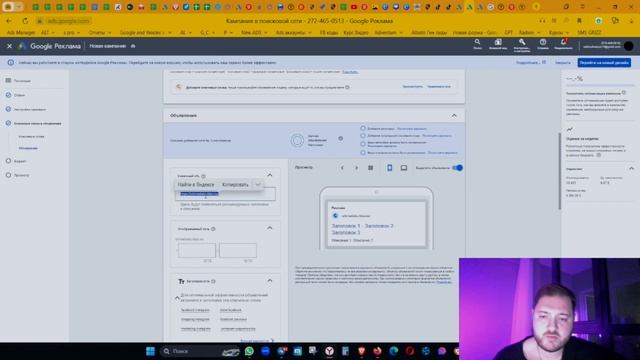Collapse the right panel estimates section
The width and height of the screenshot is (640, 360).
coord(631,169)
